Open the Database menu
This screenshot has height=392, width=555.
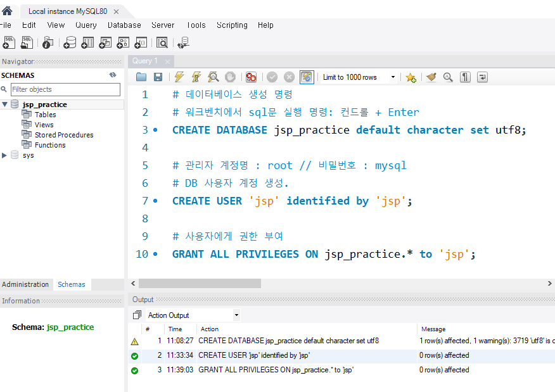124,25
